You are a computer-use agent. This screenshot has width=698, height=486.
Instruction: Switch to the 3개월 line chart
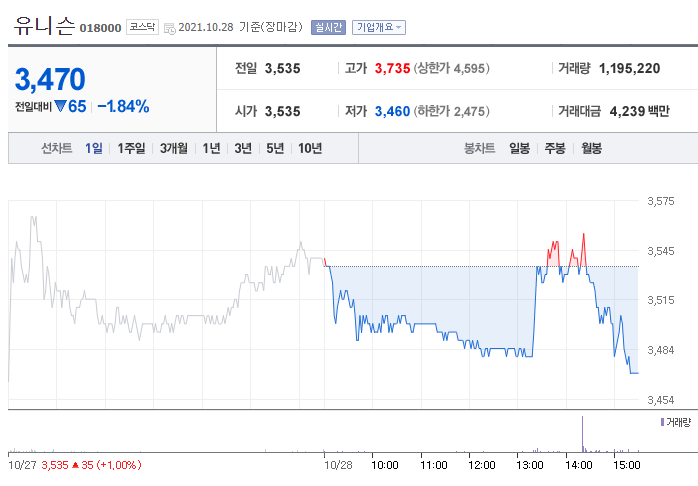[174, 148]
